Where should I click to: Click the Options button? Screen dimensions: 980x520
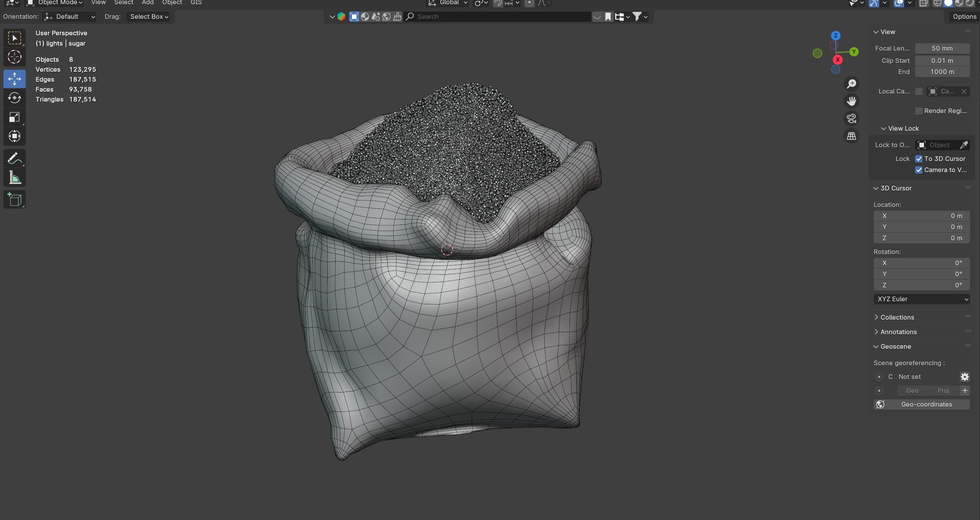pyautogui.click(x=964, y=16)
